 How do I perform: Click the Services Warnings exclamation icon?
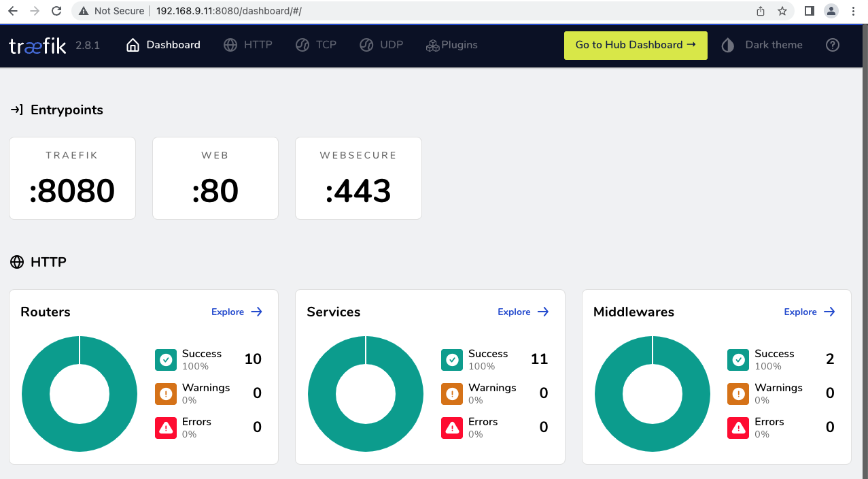(x=451, y=393)
